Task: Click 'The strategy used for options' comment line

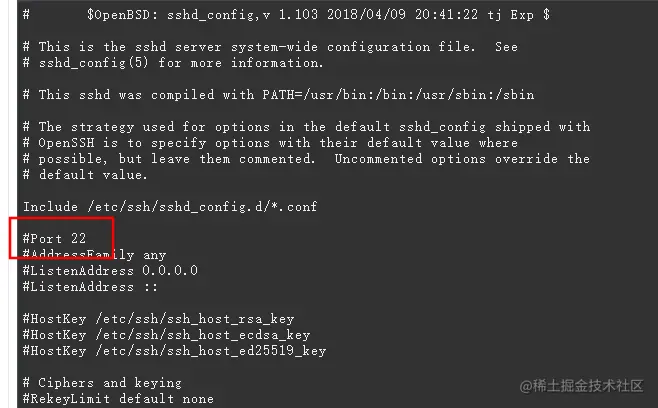Action: tap(306, 127)
